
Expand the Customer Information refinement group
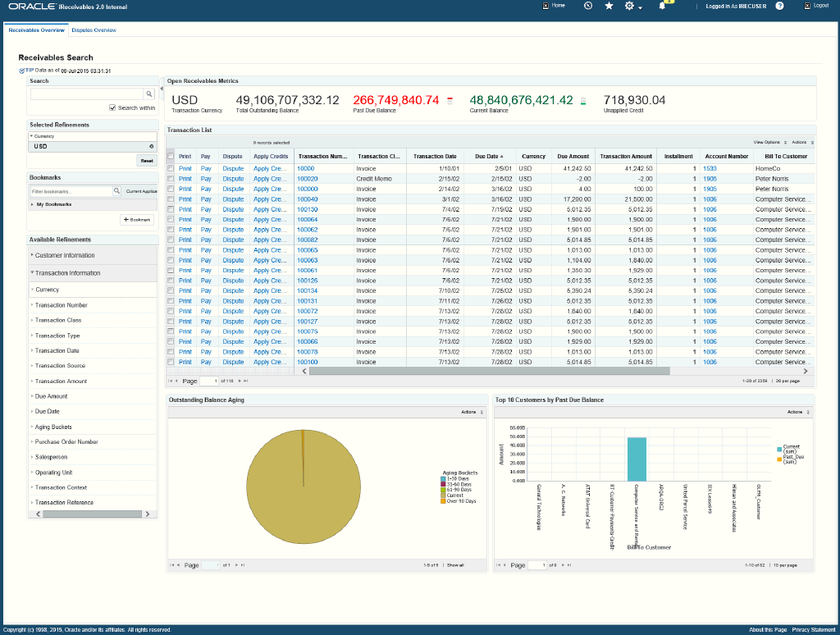point(65,256)
